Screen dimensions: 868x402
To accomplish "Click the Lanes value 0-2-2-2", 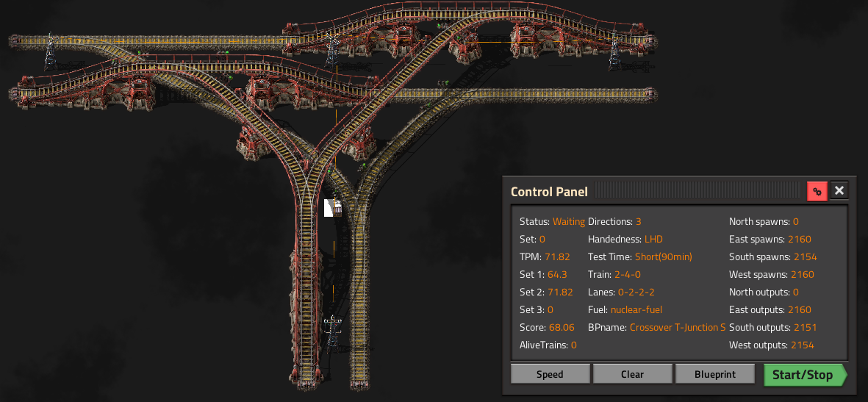I will coord(636,292).
